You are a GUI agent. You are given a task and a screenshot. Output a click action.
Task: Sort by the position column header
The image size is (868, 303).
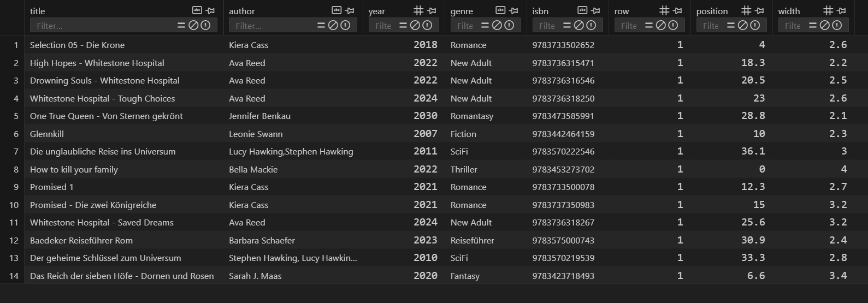(x=712, y=11)
